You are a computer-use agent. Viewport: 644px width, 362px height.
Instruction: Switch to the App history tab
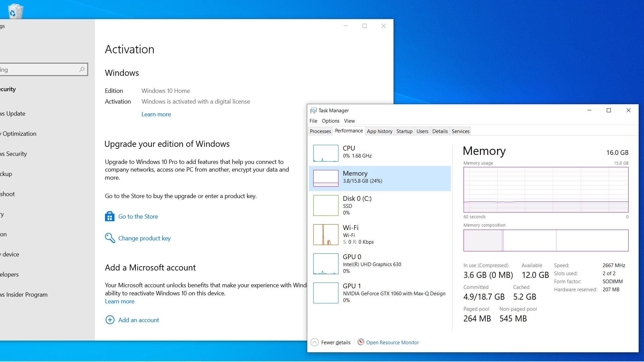click(x=379, y=131)
